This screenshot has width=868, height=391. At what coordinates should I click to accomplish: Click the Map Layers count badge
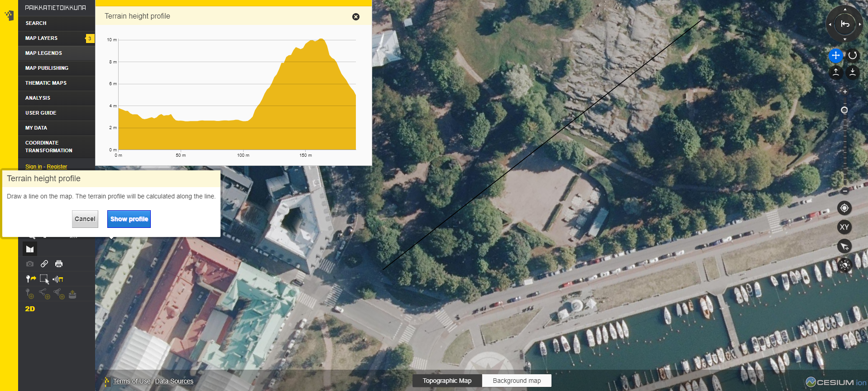[x=90, y=39]
